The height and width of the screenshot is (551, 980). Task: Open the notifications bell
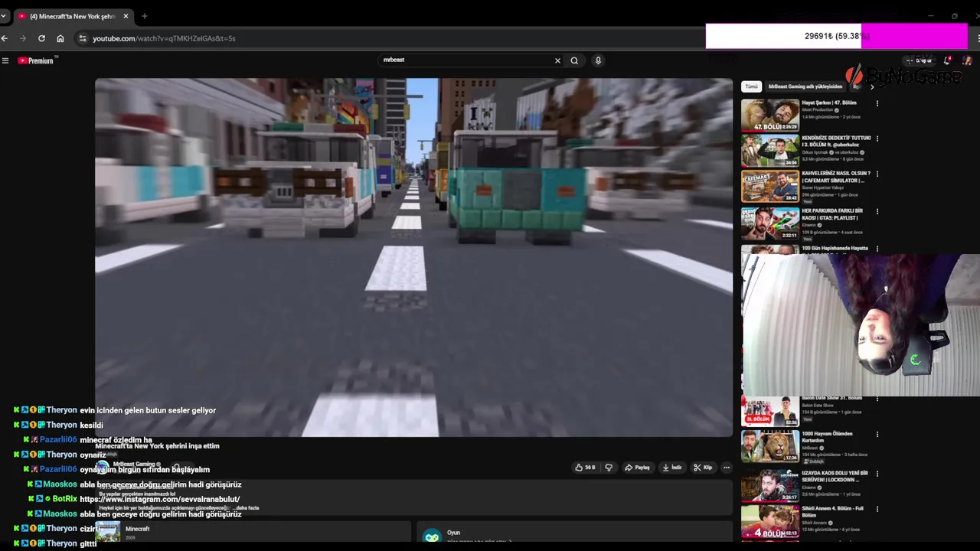point(948,60)
